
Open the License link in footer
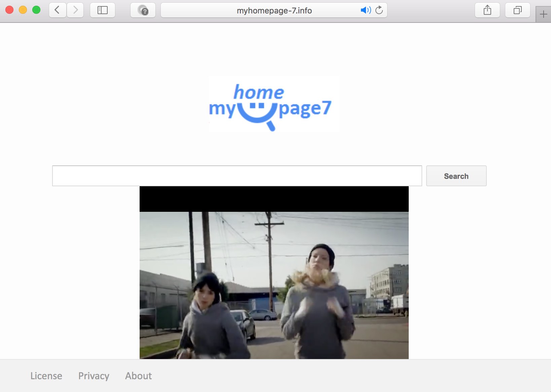(46, 376)
